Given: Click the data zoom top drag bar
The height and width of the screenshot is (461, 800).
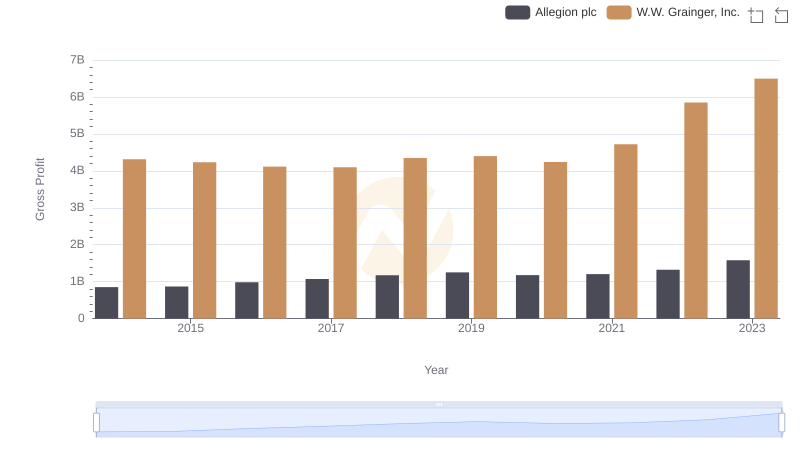Looking at the screenshot, I should tap(439, 404).
